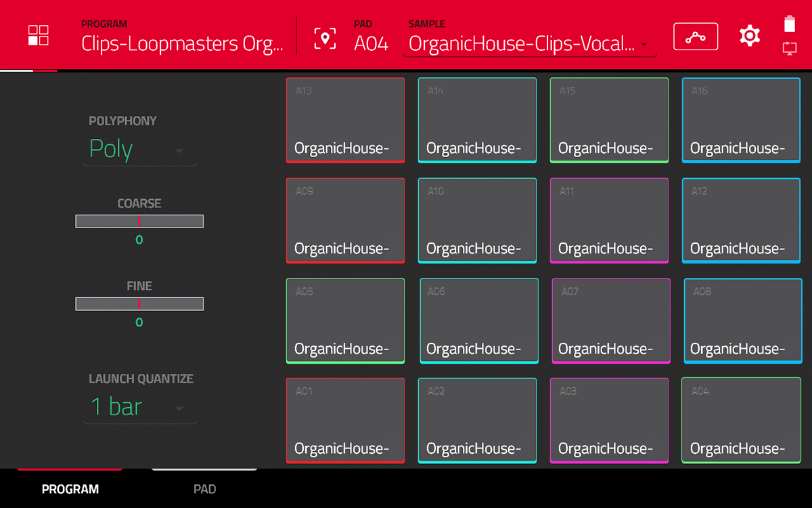Click the Fine tuning slider
This screenshot has width=812, height=508.
pos(139,304)
